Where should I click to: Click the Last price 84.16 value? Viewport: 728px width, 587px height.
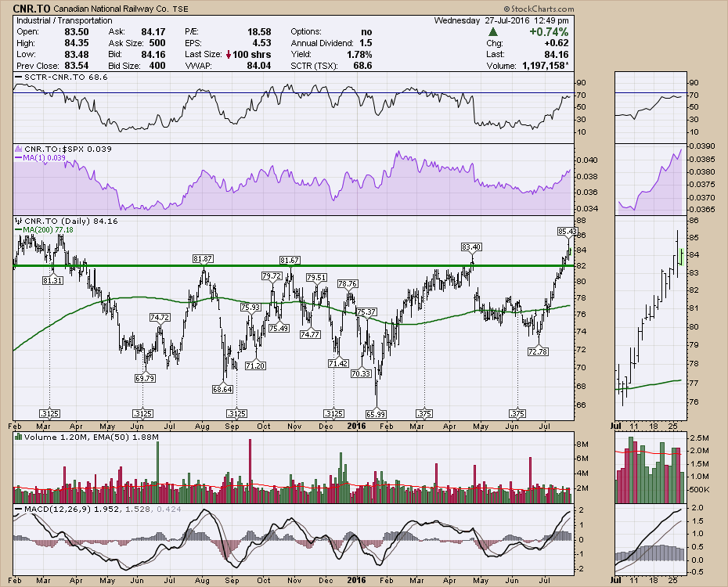[557, 54]
